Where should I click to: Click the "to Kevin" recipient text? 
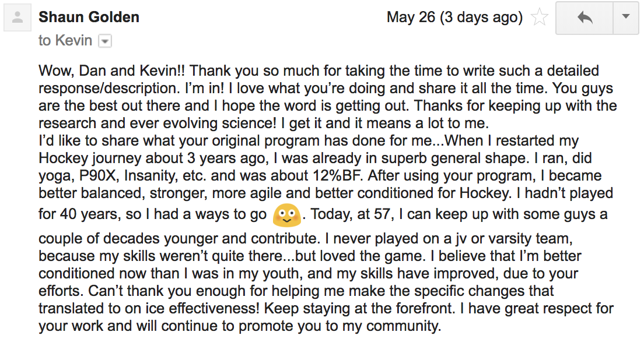click(x=65, y=41)
